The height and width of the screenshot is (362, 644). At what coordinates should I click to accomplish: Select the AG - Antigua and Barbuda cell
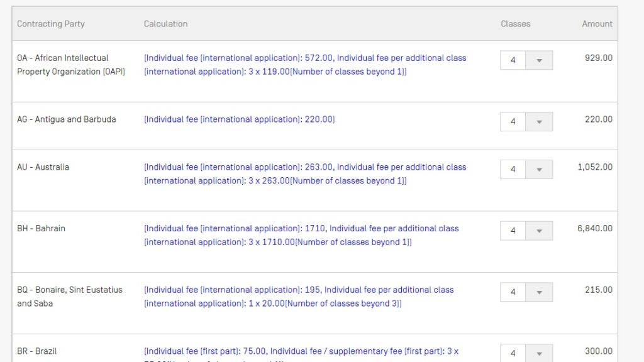[x=67, y=119]
